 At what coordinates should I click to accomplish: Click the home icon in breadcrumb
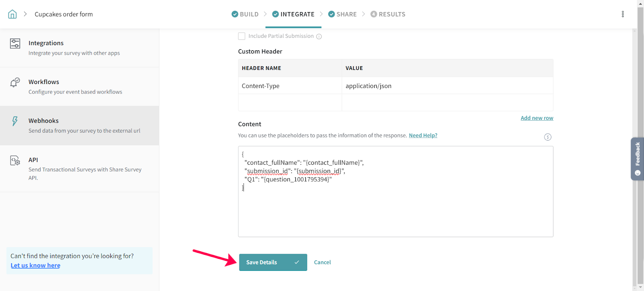12,14
